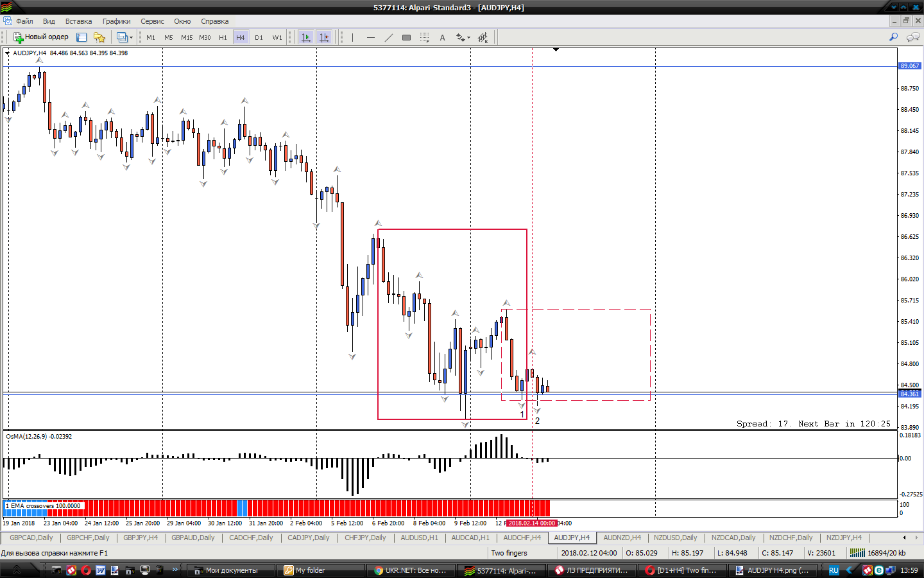This screenshot has height=578, width=924.
Task: Switch to GBPCHF,Daily chart tab
Action: click(x=88, y=538)
